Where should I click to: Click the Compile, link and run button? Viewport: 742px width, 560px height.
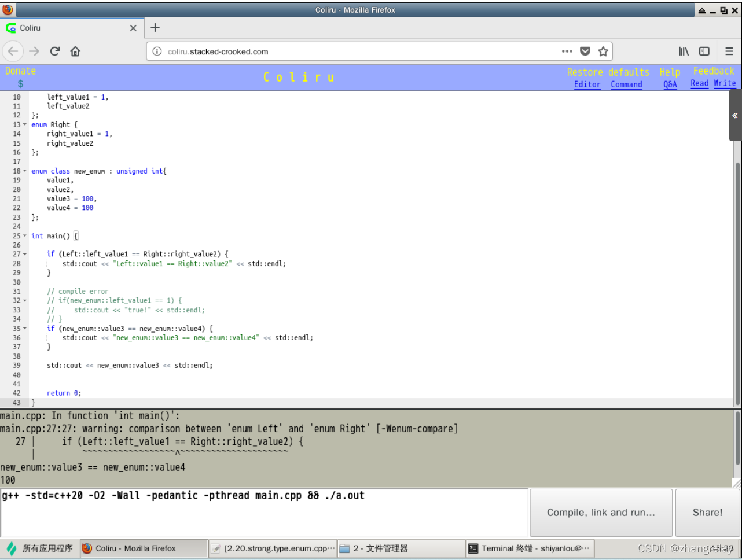pos(601,513)
